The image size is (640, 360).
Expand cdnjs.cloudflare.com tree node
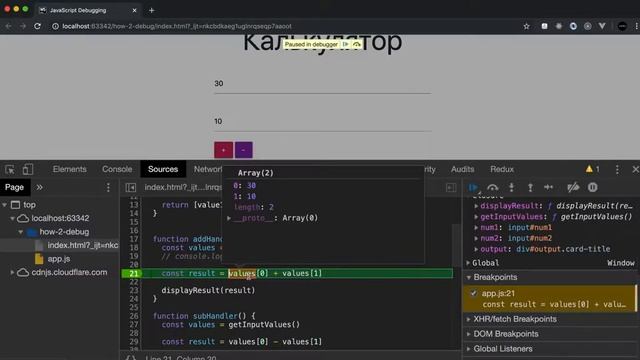click(13, 272)
